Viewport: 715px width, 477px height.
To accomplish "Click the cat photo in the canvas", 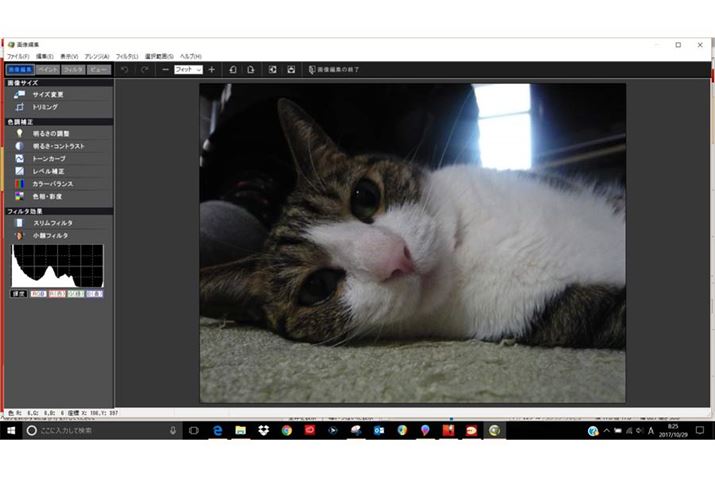I will [x=412, y=242].
